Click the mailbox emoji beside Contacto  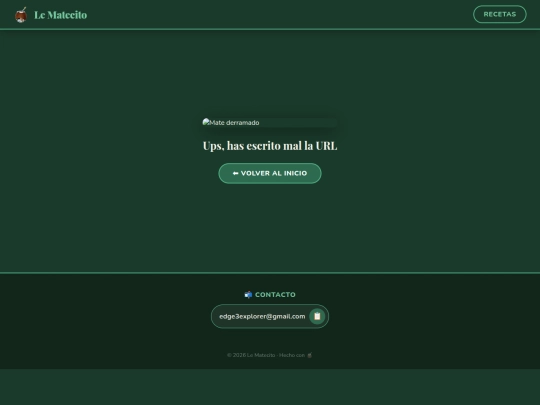tap(248, 294)
